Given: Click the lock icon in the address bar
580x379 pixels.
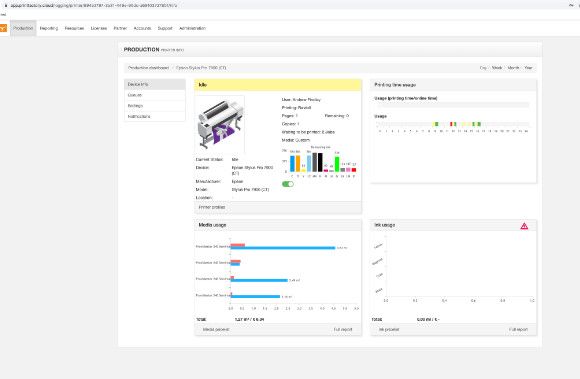Looking at the screenshot, I should [6, 6].
